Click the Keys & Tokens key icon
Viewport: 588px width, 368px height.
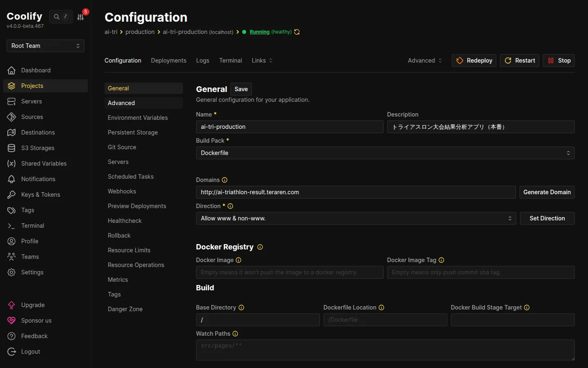pyautogui.click(x=11, y=195)
